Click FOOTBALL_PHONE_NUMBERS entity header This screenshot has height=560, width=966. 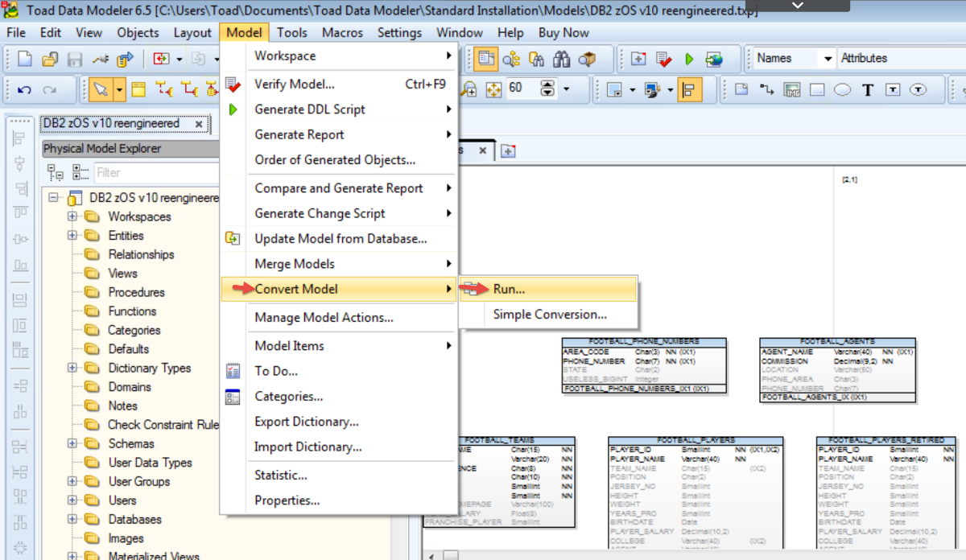pyautogui.click(x=644, y=342)
